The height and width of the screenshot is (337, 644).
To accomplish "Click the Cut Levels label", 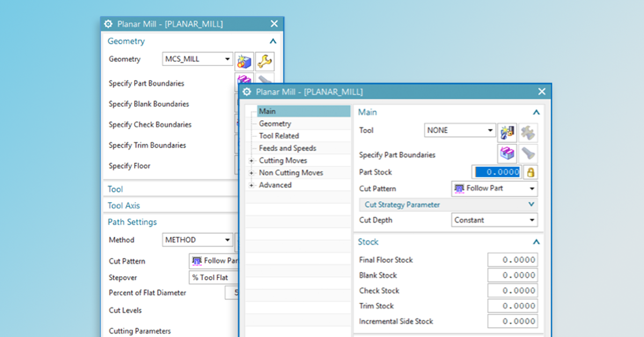I will pyautogui.click(x=125, y=310).
